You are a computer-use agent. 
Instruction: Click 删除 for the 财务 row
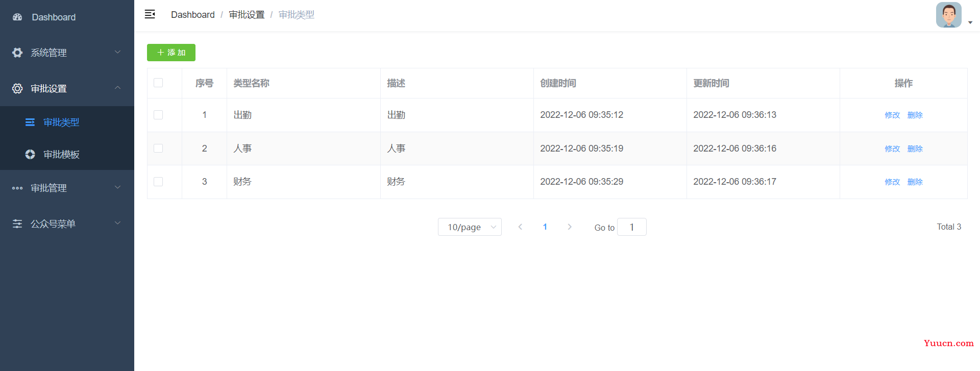tap(915, 182)
